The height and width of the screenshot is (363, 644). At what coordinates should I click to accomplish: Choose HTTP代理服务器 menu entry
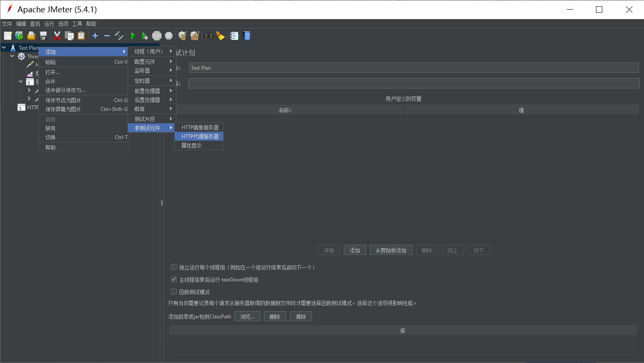click(x=199, y=136)
